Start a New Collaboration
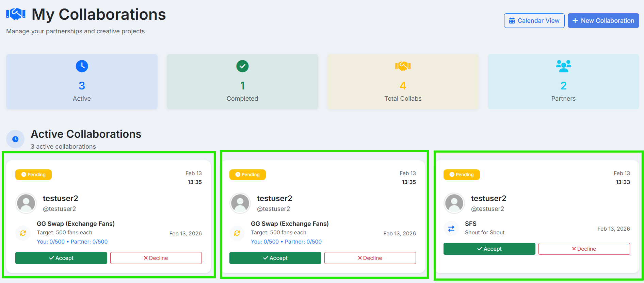This screenshot has width=644, height=283. (603, 21)
